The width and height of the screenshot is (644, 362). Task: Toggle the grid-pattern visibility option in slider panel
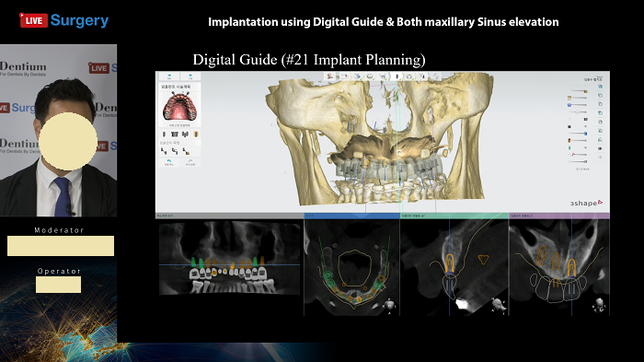(x=586, y=120)
